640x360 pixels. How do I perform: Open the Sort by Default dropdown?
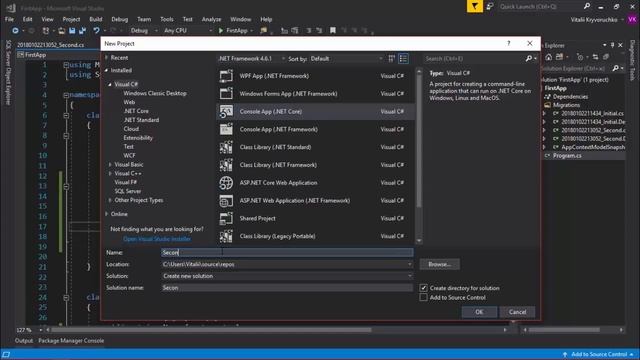(x=347, y=59)
